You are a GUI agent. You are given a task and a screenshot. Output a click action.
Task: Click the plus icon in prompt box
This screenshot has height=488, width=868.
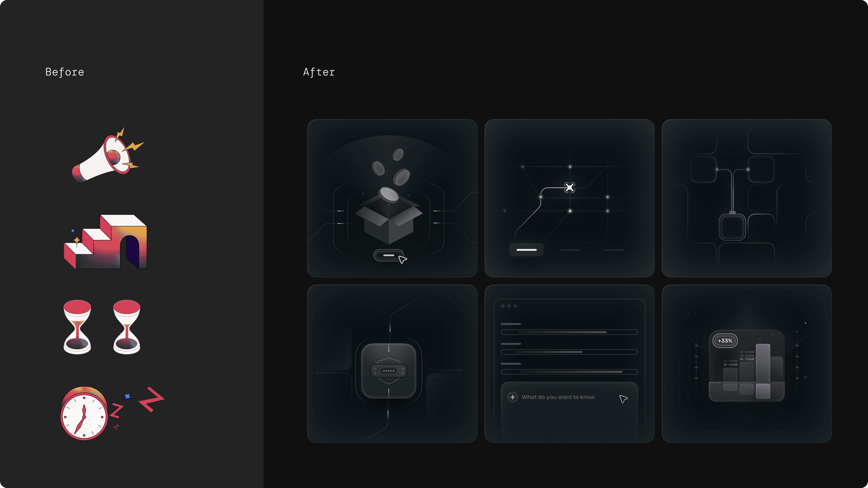click(x=512, y=397)
